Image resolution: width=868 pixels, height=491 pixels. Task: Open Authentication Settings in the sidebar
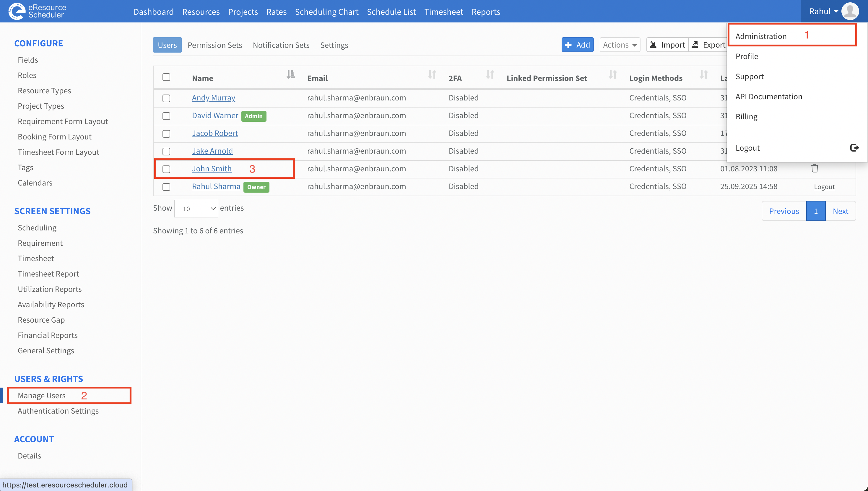coord(58,411)
